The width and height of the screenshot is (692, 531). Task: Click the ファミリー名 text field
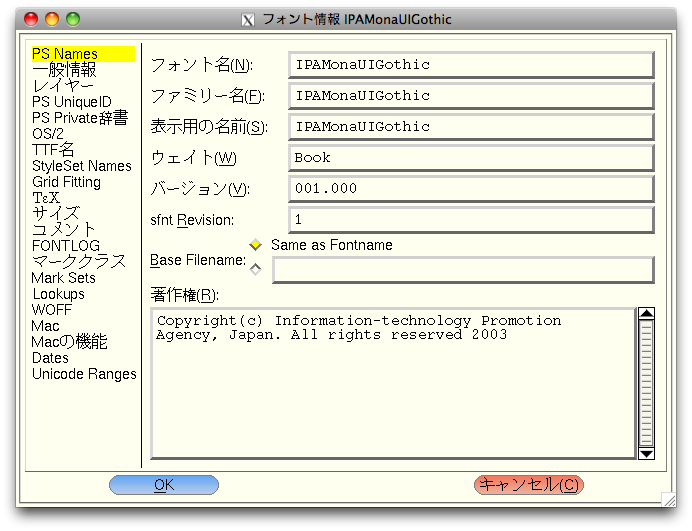(471, 96)
